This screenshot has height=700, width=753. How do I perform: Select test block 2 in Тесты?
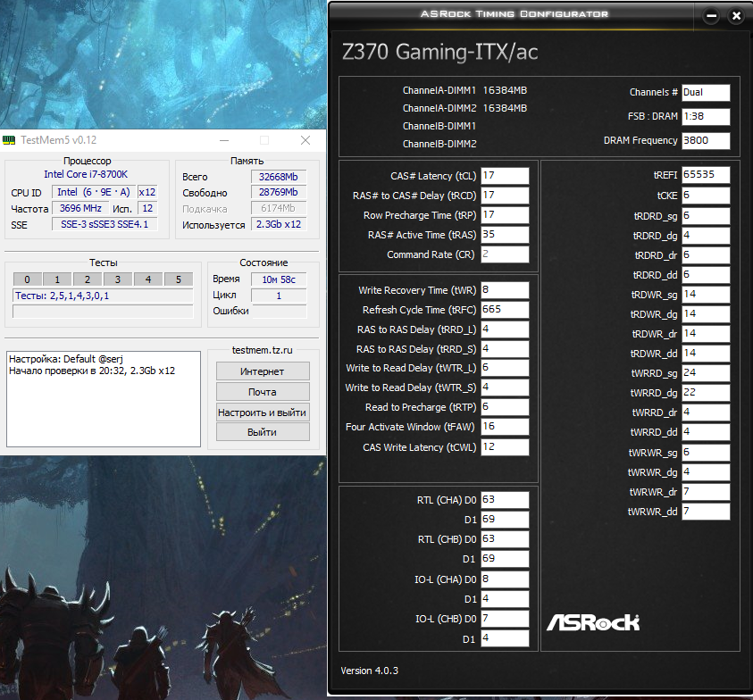pos(88,279)
